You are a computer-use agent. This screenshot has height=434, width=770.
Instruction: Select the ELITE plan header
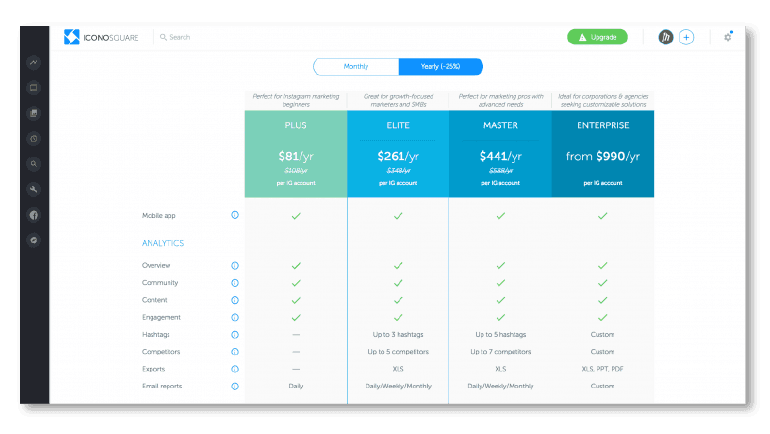(398, 126)
